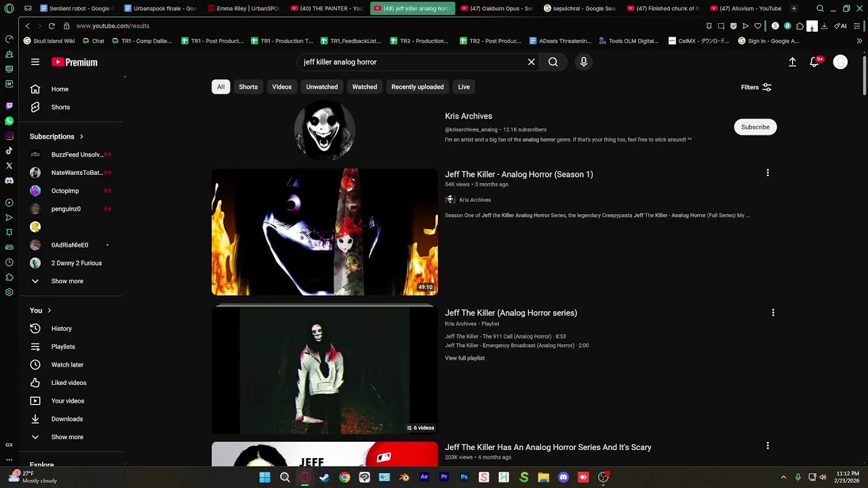Open the Windows Start menu

point(264,477)
